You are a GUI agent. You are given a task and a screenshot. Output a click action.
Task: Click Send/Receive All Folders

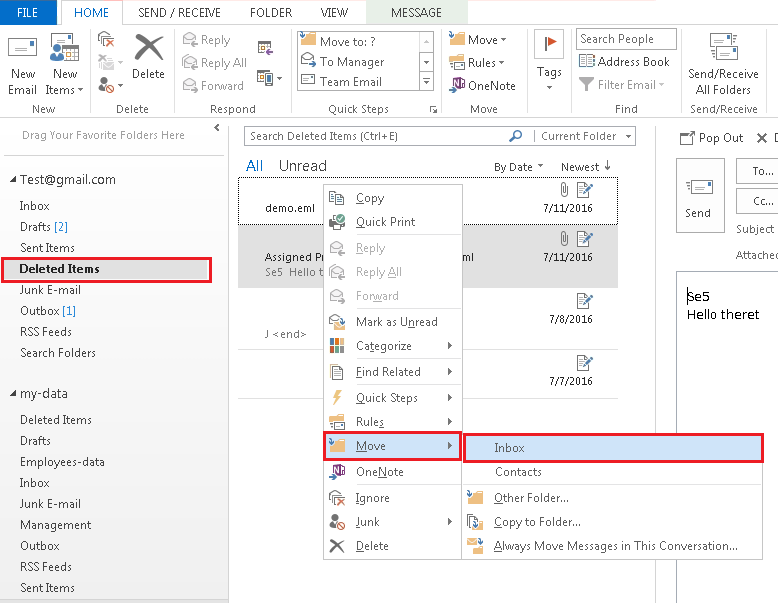[x=723, y=64]
